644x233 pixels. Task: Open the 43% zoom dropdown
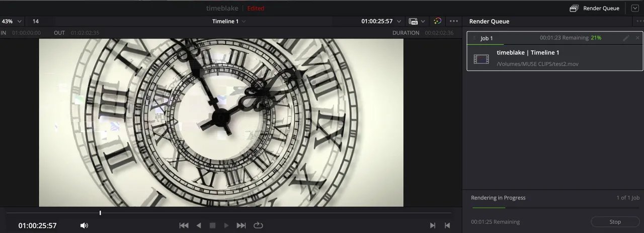(x=12, y=21)
